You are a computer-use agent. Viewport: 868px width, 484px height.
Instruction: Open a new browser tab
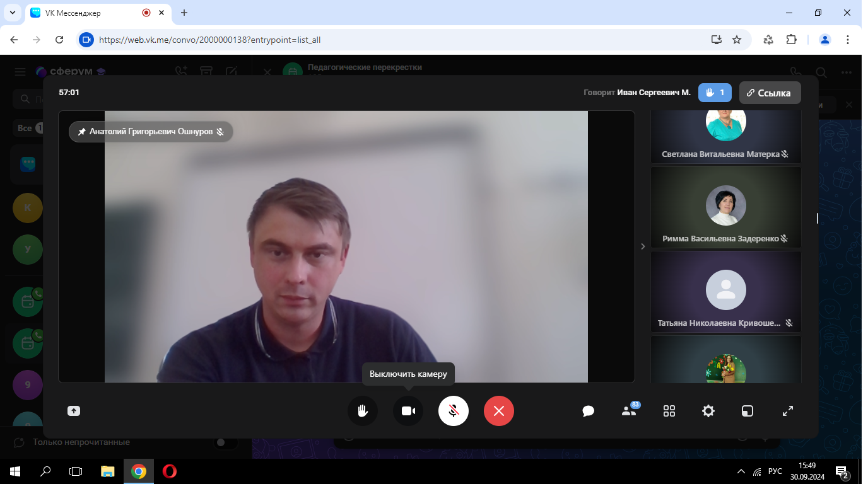click(x=184, y=13)
